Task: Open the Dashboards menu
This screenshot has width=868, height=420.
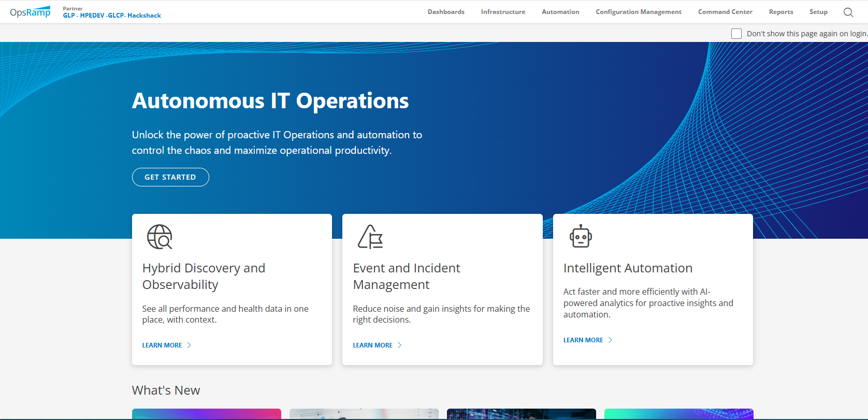Action: 445,12
